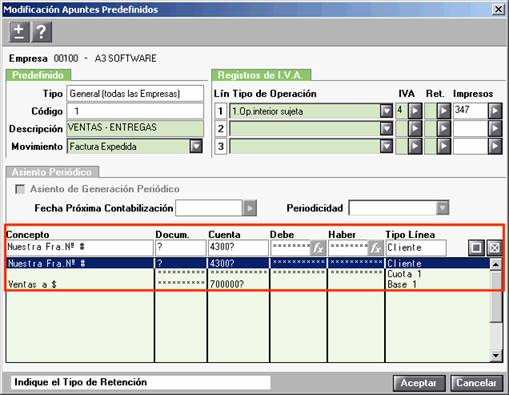Click the Tipo Línea edit field Cliente
This screenshot has height=395, width=509.
coord(416,248)
